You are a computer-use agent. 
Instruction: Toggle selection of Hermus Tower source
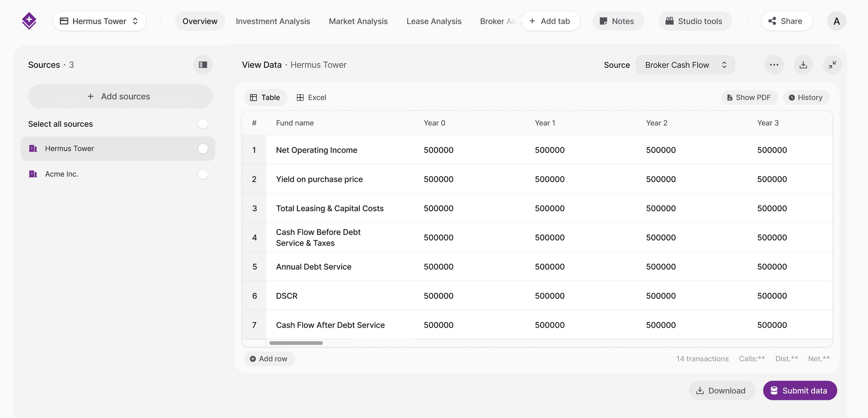[x=203, y=148]
